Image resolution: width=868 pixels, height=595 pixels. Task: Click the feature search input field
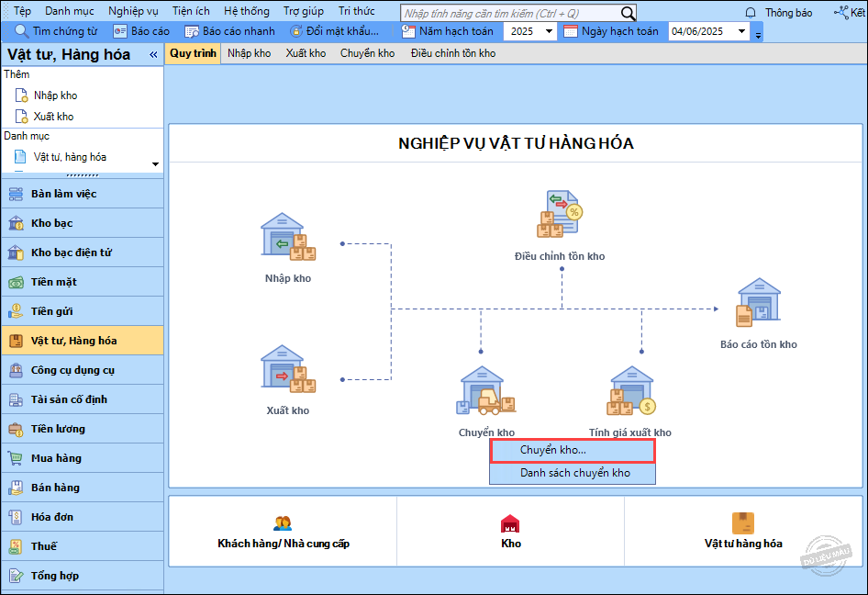point(510,13)
